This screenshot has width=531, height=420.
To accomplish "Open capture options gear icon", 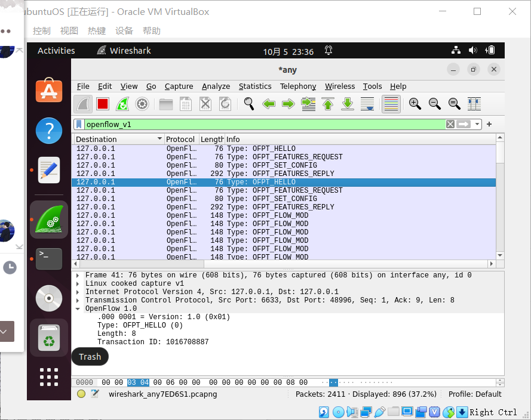I will coord(142,104).
